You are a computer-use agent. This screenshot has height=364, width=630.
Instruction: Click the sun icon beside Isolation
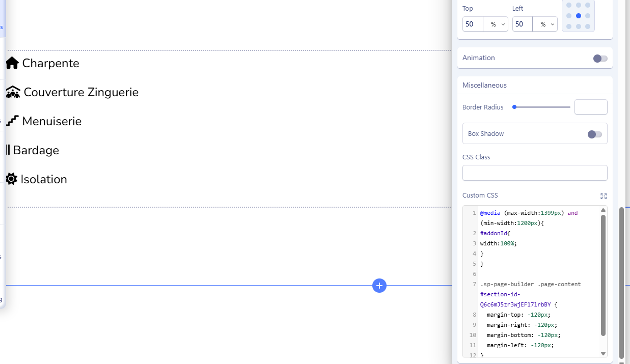tap(12, 179)
